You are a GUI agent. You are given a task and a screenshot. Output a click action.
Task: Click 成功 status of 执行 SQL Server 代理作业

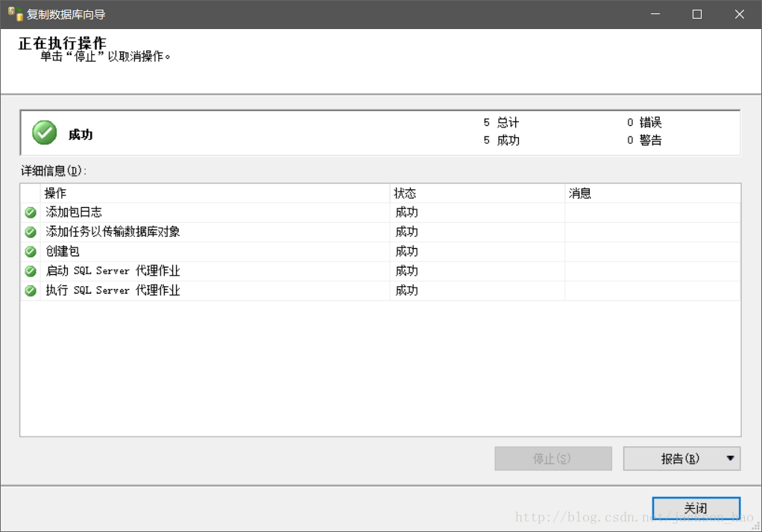tap(406, 291)
